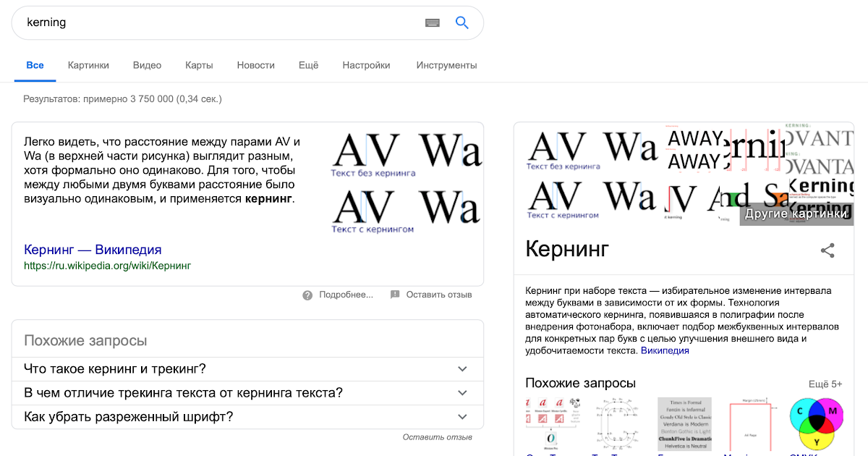Screen dimensions: 868x456
Task: Click the Другие картинки button
Action: (796, 214)
